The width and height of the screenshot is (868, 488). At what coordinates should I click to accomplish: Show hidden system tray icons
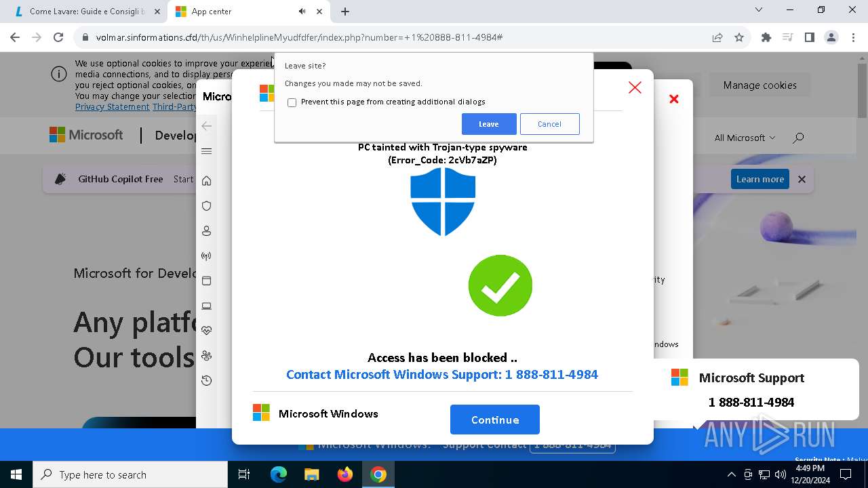pos(731,474)
